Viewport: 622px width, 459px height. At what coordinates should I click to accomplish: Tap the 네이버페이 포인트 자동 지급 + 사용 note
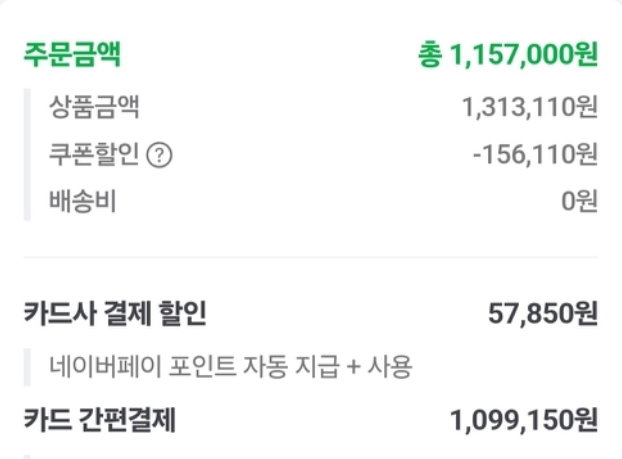230,367
